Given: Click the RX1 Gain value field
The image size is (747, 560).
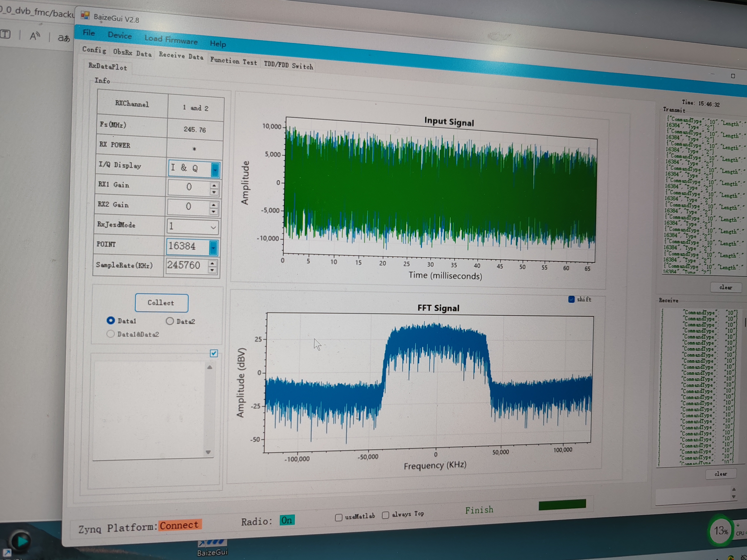Looking at the screenshot, I should click(x=189, y=187).
